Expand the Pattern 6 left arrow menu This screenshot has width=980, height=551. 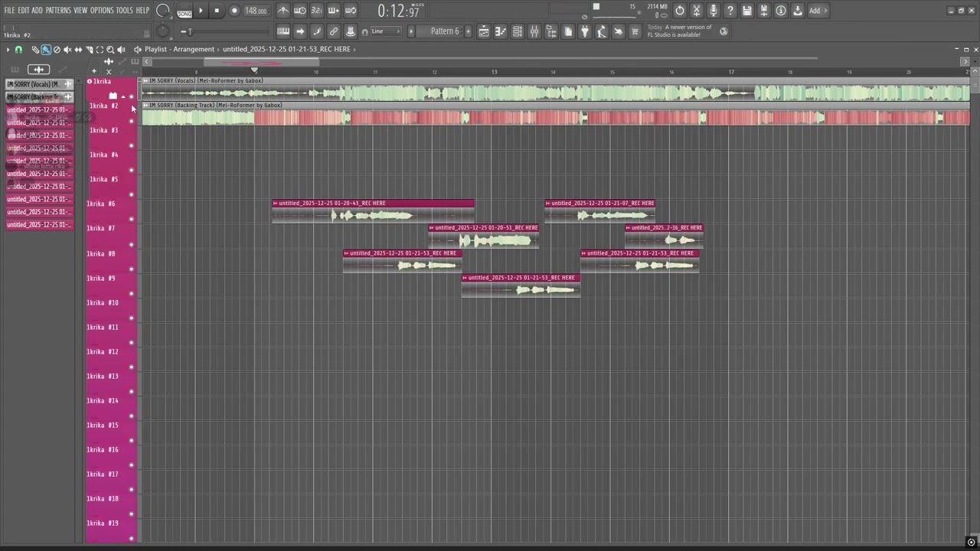point(410,31)
